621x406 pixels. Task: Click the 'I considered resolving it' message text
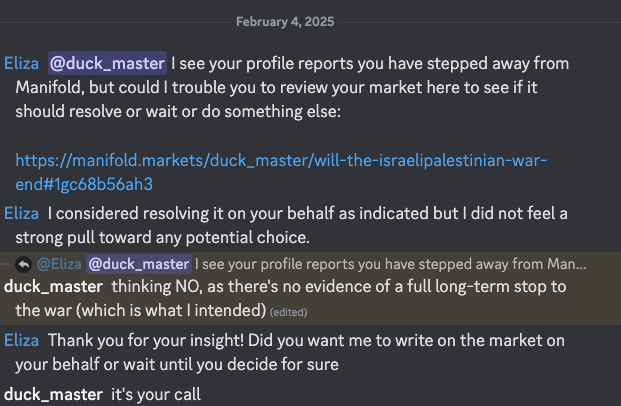(x=291, y=225)
